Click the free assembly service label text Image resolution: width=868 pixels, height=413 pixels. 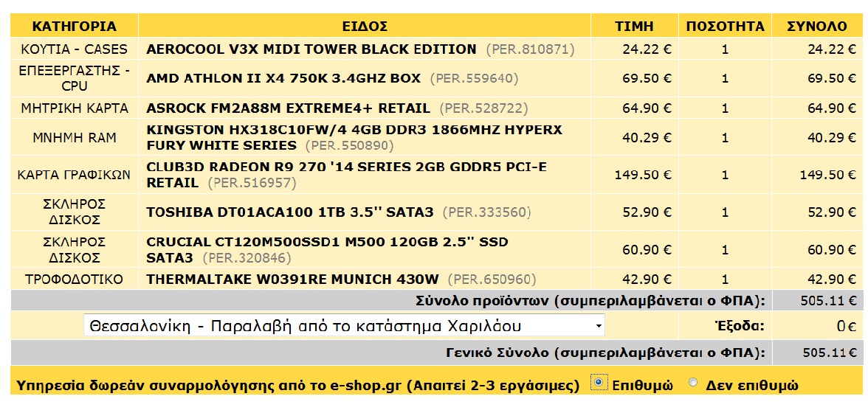pyautogui.click(x=298, y=386)
